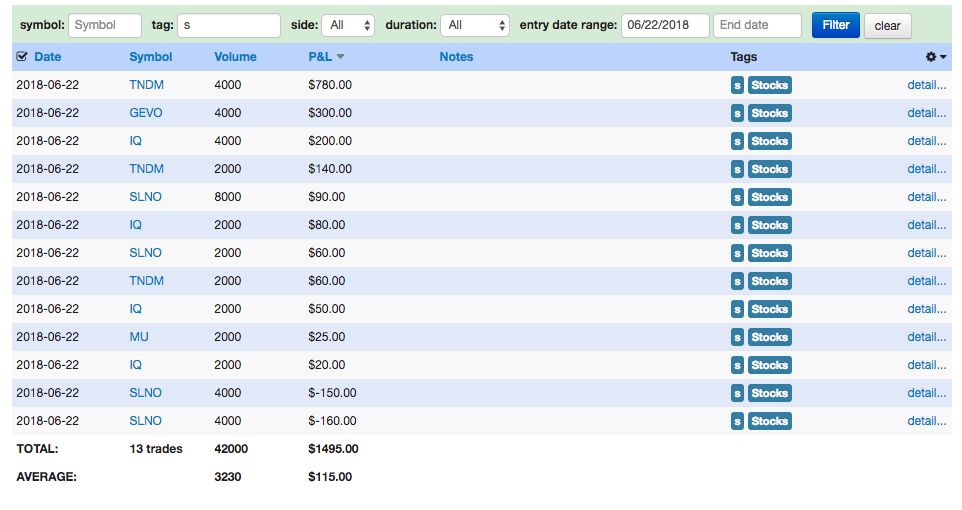
Task: Open TNDM symbol in the $60.00 row
Action: pyautogui.click(x=146, y=280)
